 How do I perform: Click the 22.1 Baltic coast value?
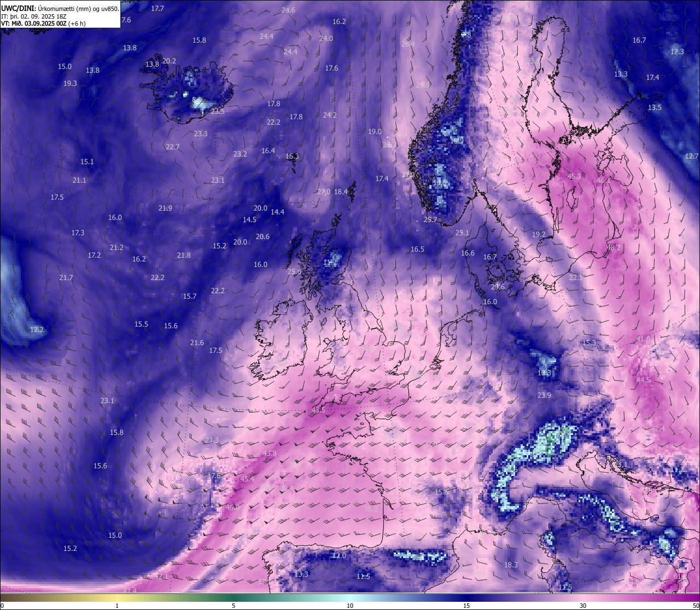point(576,277)
